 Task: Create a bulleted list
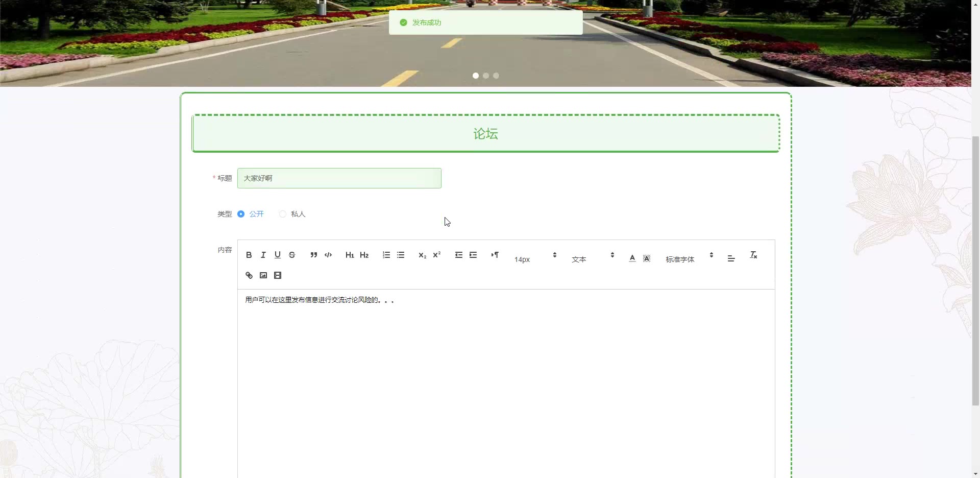point(401,255)
